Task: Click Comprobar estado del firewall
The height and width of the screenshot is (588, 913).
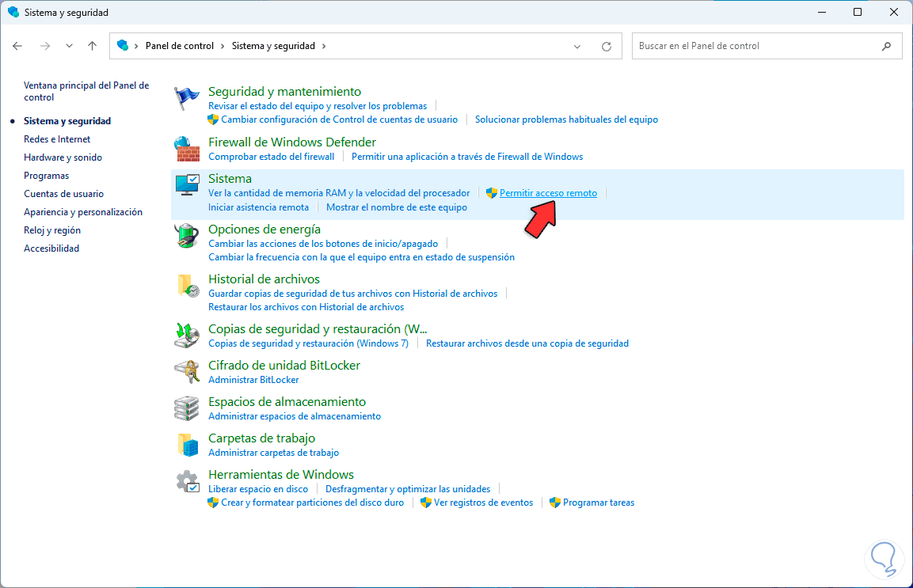Action: pyautogui.click(x=272, y=157)
